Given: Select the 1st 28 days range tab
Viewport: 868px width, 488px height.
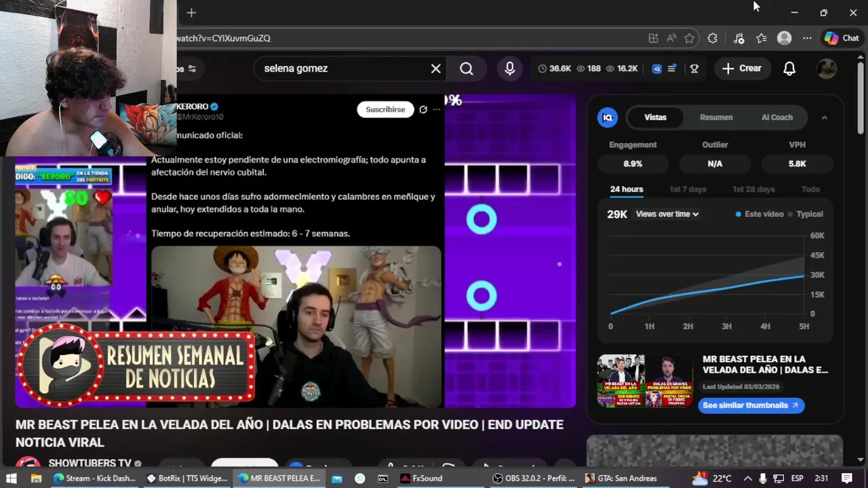Looking at the screenshot, I should tap(753, 189).
